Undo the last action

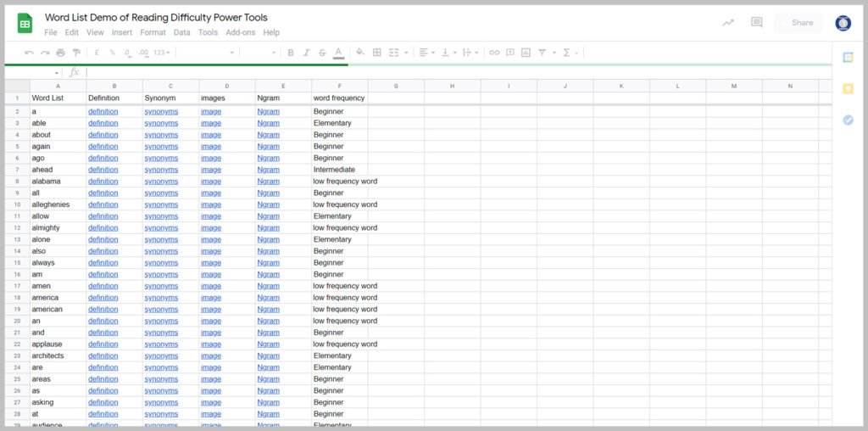click(30, 53)
